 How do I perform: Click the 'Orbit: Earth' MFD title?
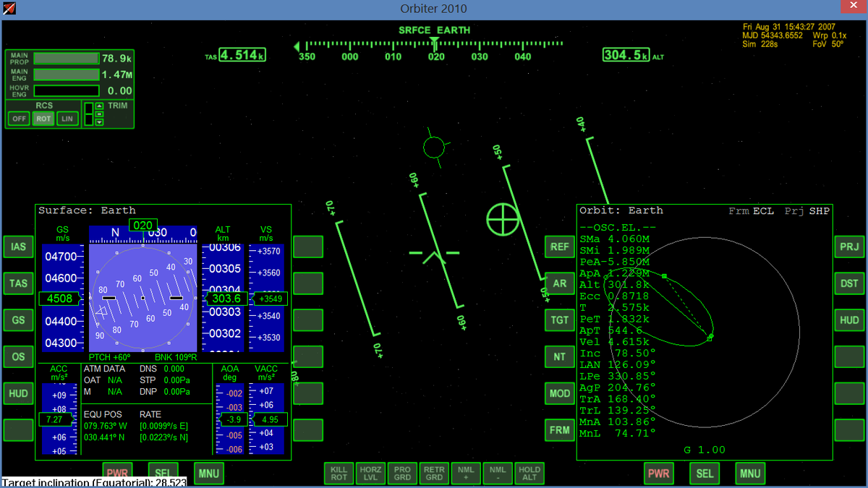pos(621,210)
